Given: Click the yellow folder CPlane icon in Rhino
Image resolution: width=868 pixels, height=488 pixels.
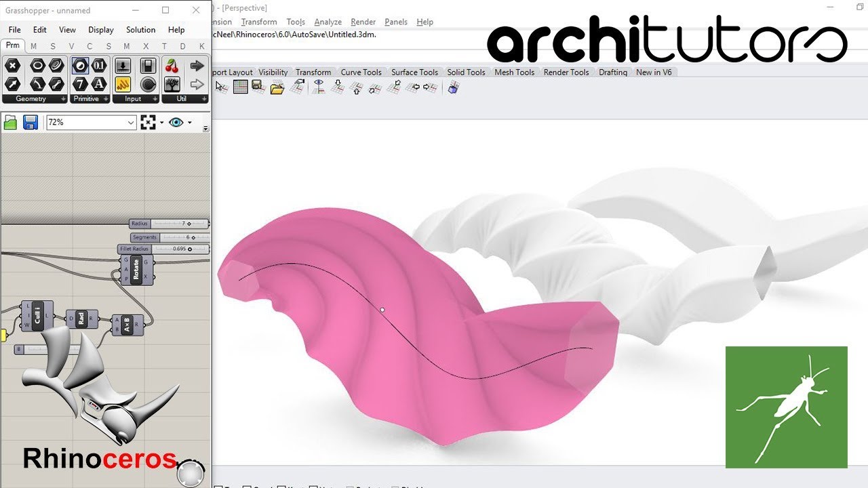Looking at the screenshot, I should point(277,87).
